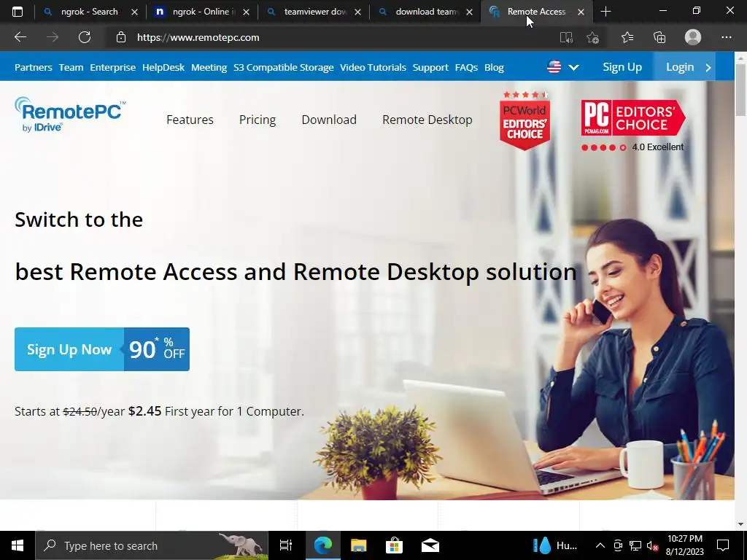
Task: Switch to the ngrok - Online tab
Action: [x=201, y=12]
